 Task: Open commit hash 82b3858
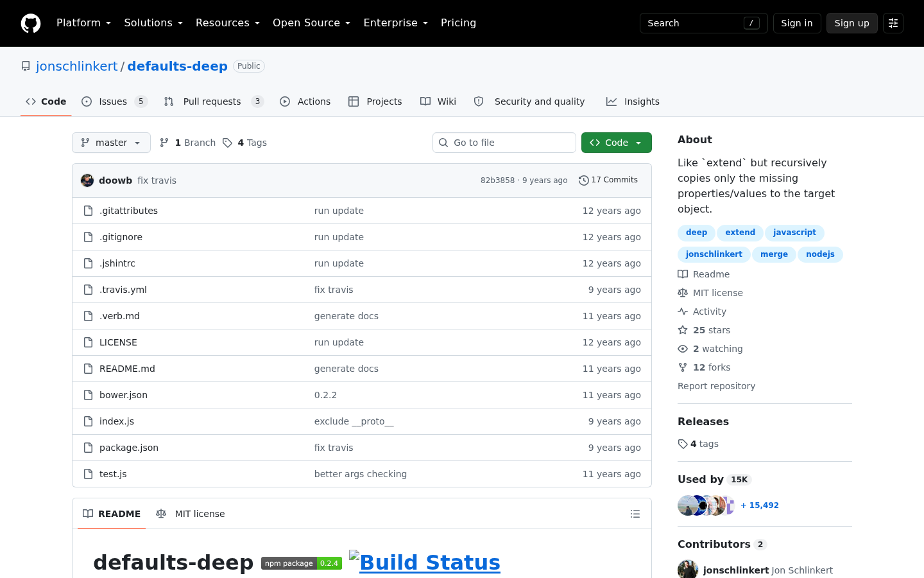497,180
